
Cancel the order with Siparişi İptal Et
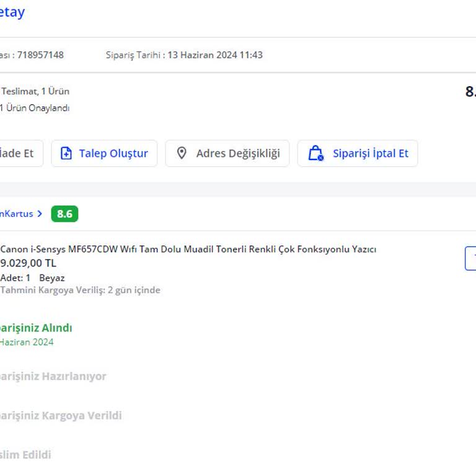pos(357,153)
